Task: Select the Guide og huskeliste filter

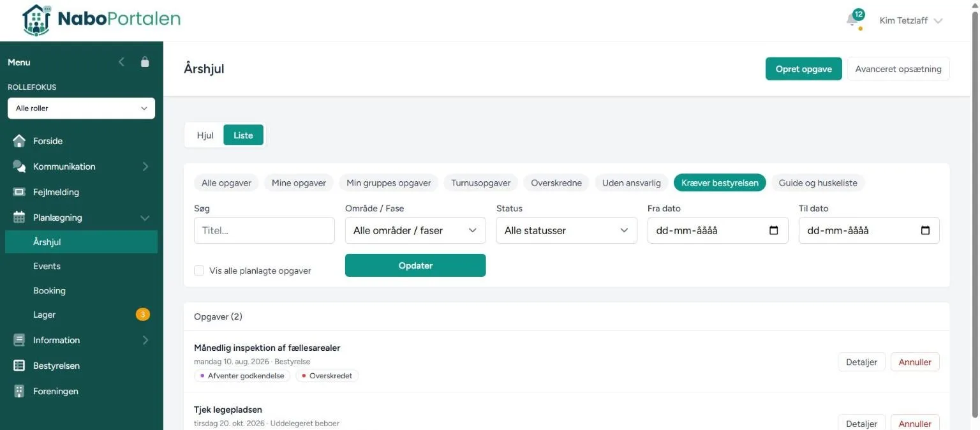Action: [818, 183]
